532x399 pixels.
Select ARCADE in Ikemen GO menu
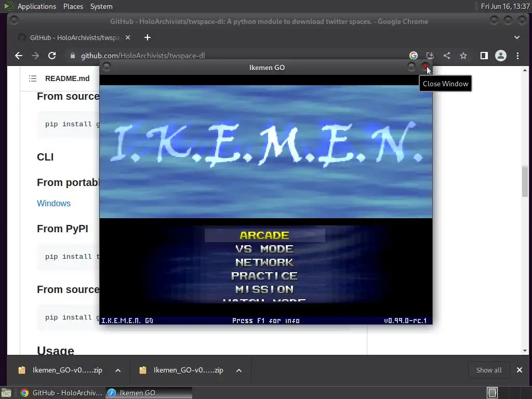264,235
